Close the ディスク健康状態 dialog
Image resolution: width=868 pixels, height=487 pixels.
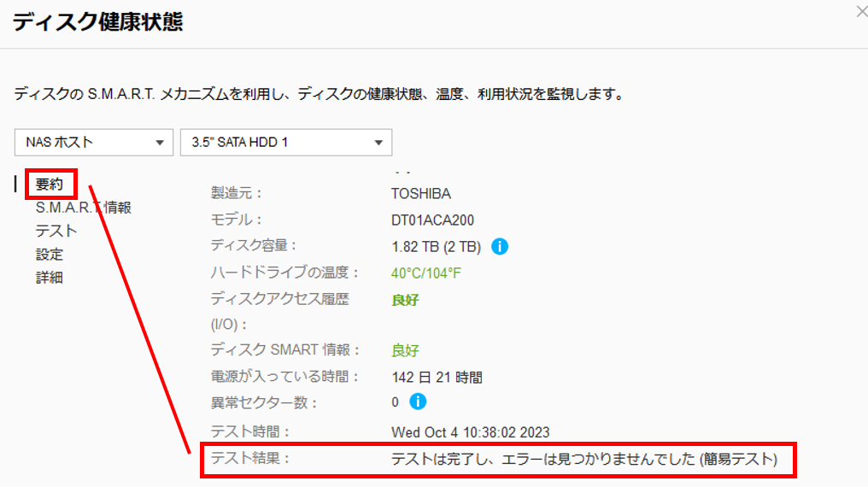(x=861, y=12)
